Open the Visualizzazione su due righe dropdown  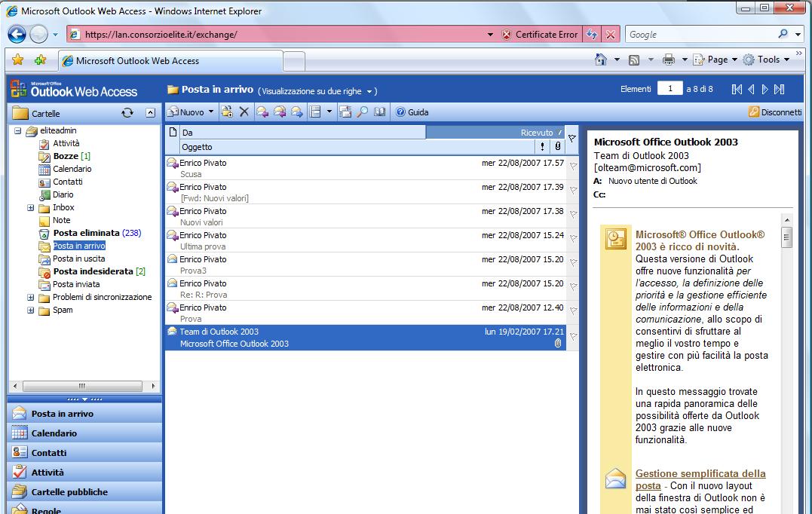[x=369, y=92]
